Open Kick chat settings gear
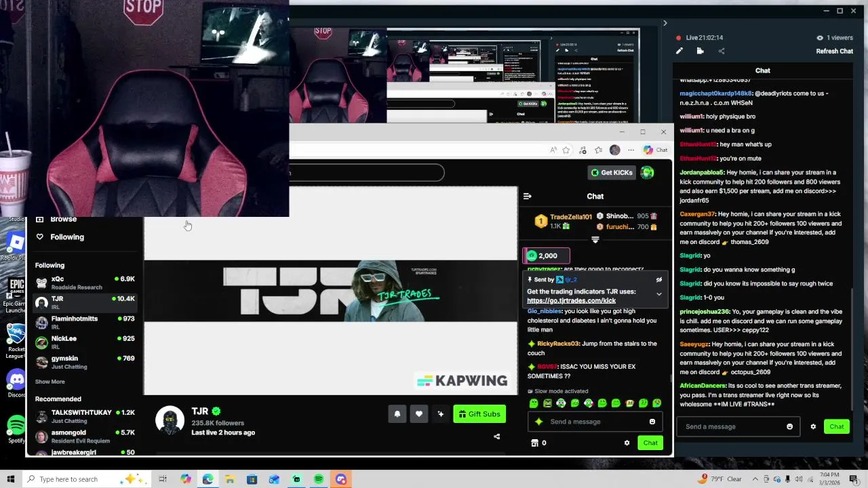Viewport: 868px width, 488px height. (627, 443)
